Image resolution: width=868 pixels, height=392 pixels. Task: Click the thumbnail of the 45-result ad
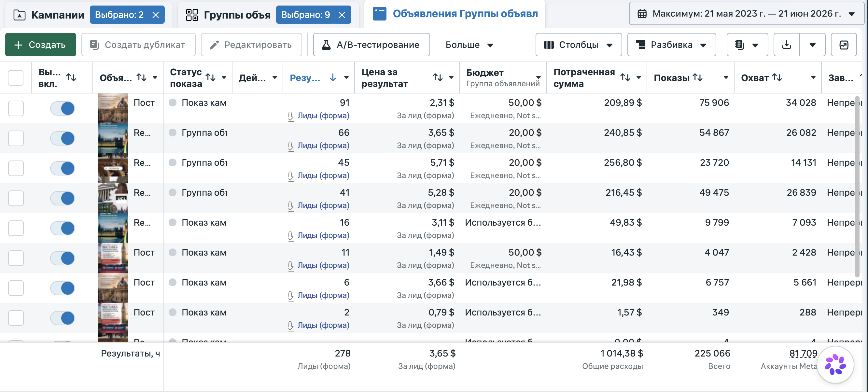113,168
